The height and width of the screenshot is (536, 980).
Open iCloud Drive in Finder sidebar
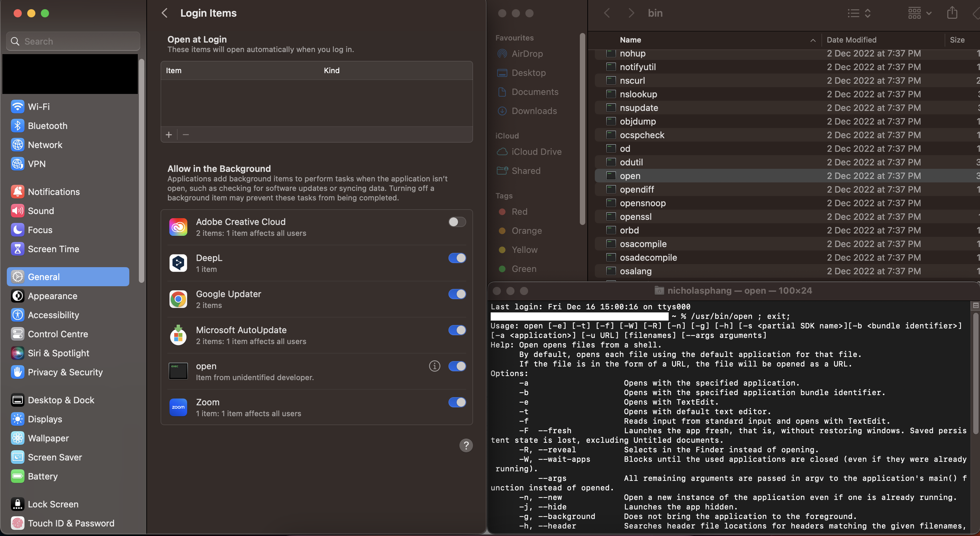pyautogui.click(x=536, y=152)
